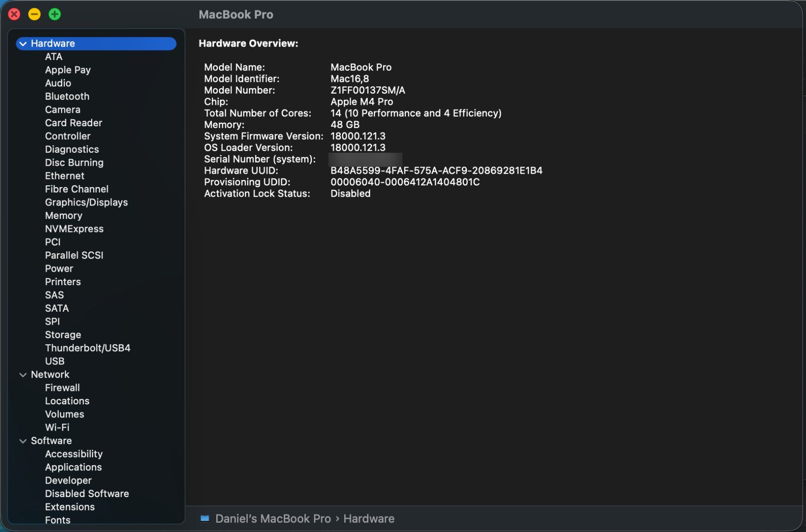The height and width of the screenshot is (532, 806).
Task: Collapse the Hardware section chevron
Action: click(23, 43)
